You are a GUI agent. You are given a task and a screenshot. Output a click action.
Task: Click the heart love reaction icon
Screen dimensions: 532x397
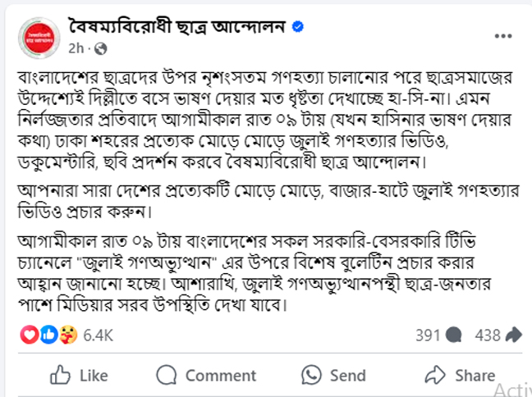pyautogui.click(x=30, y=335)
